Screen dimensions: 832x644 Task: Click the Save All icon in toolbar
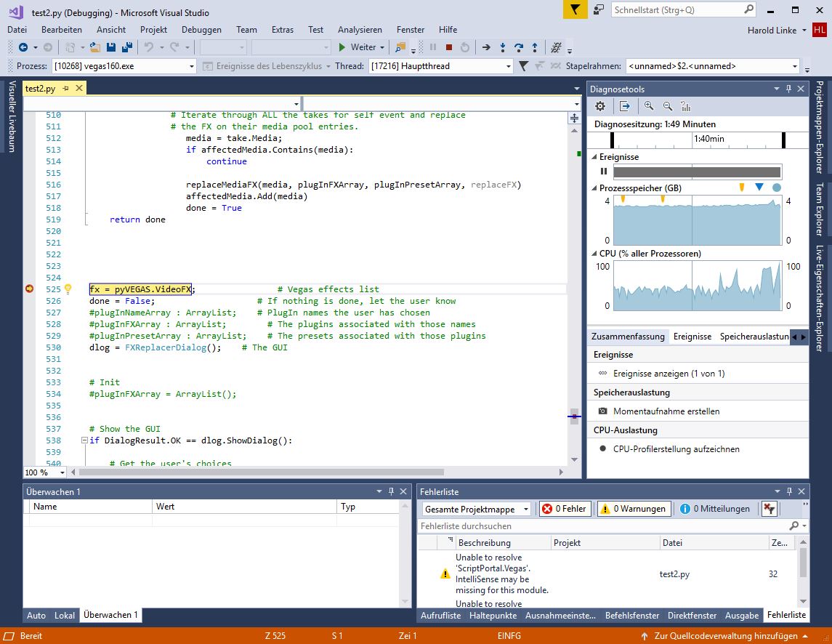126,47
